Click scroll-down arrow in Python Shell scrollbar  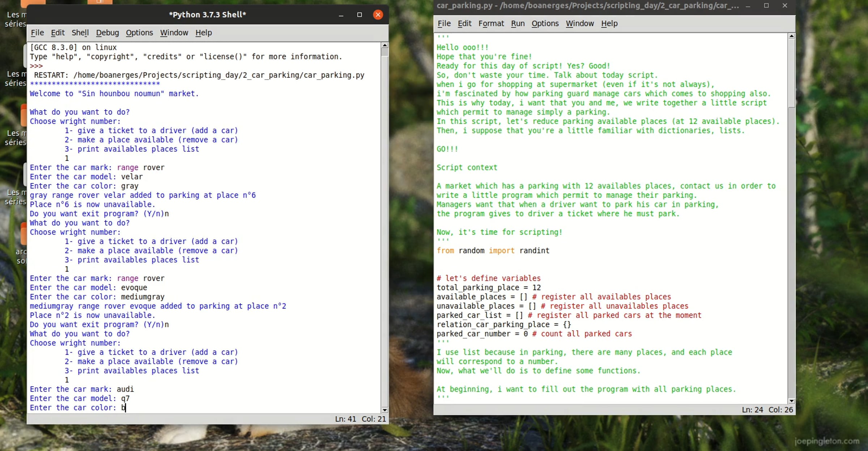tap(385, 410)
